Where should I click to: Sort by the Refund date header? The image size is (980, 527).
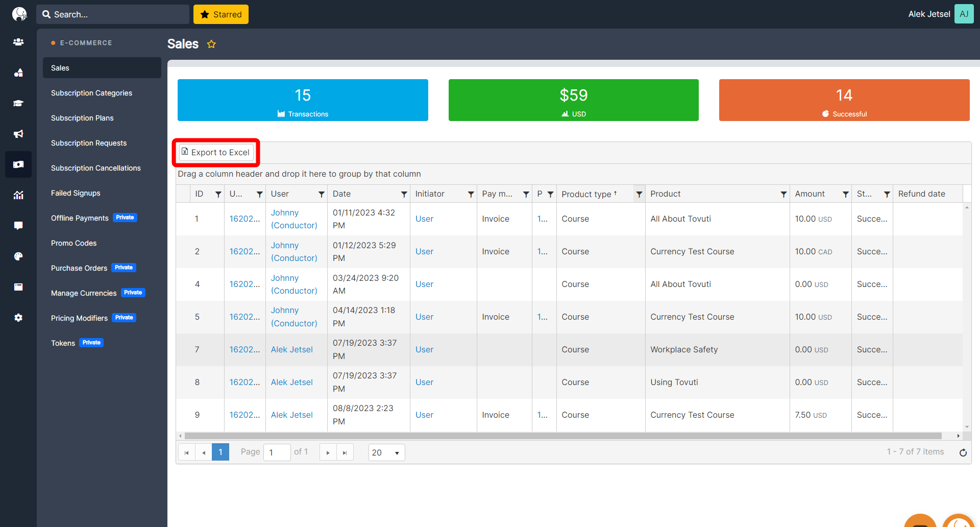pyautogui.click(x=921, y=194)
